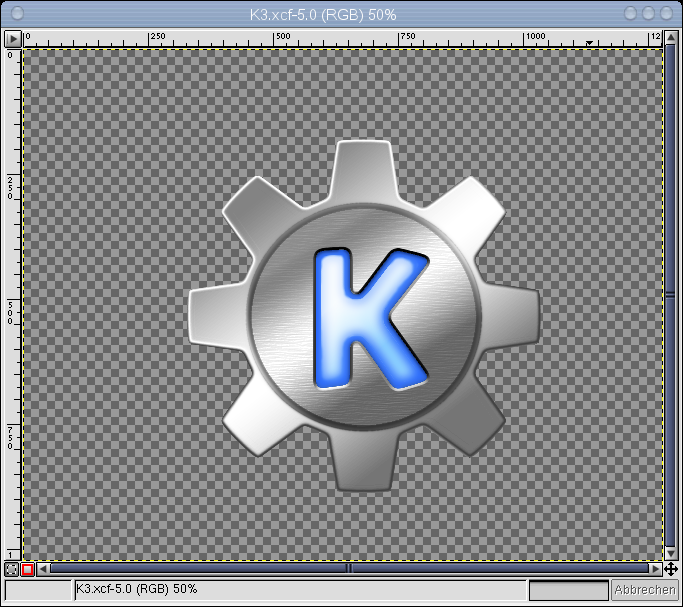Click the window menu button at title bar left
Image resolution: width=683 pixels, height=607 pixels.
click(17, 13)
